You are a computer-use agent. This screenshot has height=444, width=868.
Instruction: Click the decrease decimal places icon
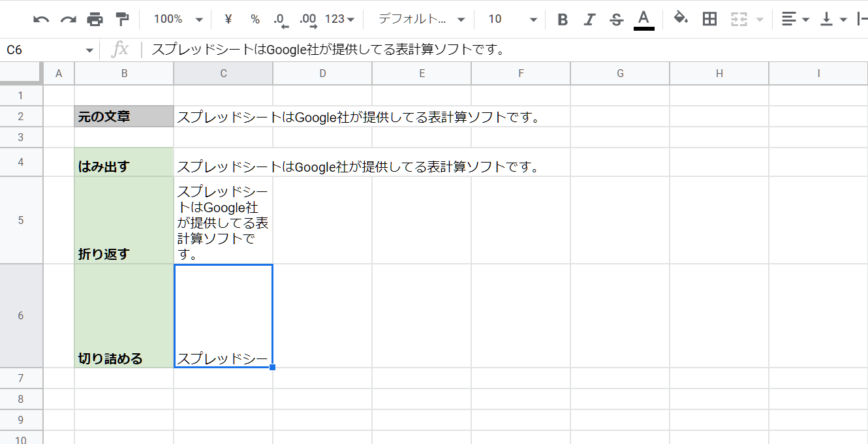pyautogui.click(x=282, y=20)
